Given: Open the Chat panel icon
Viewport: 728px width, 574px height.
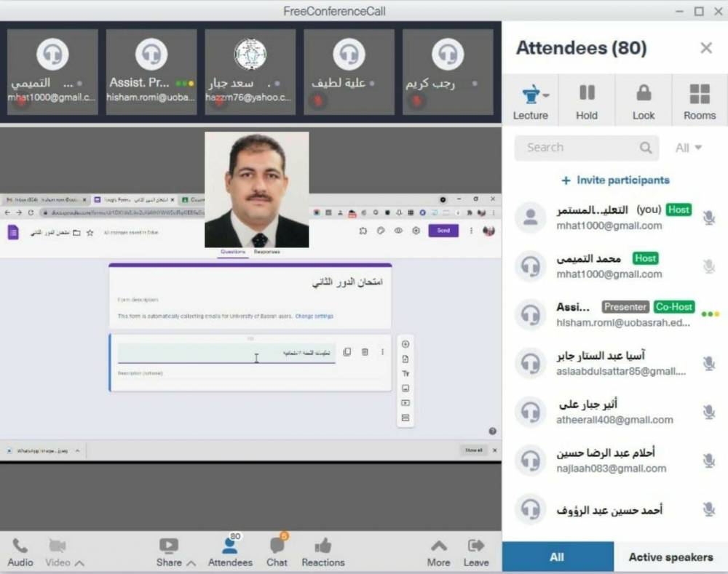Looking at the screenshot, I should pyautogui.click(x=277, y=546).
